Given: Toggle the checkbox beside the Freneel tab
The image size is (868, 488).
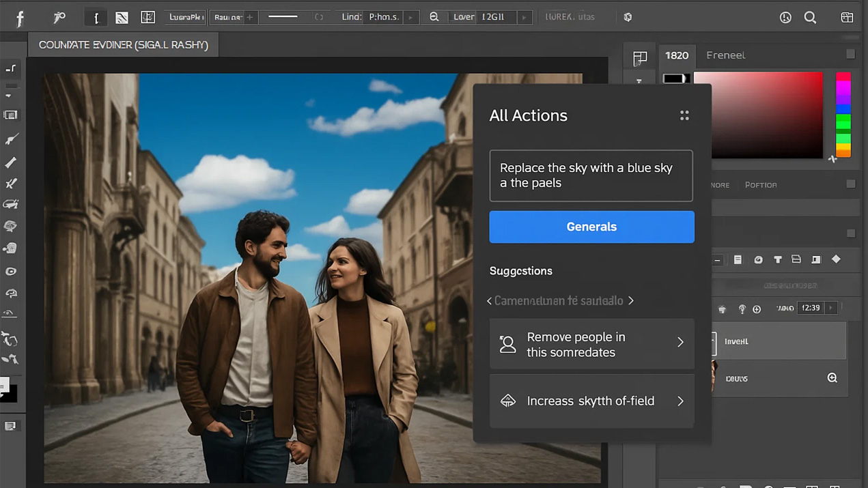Looking at the screenshot, I should [850, 54].
